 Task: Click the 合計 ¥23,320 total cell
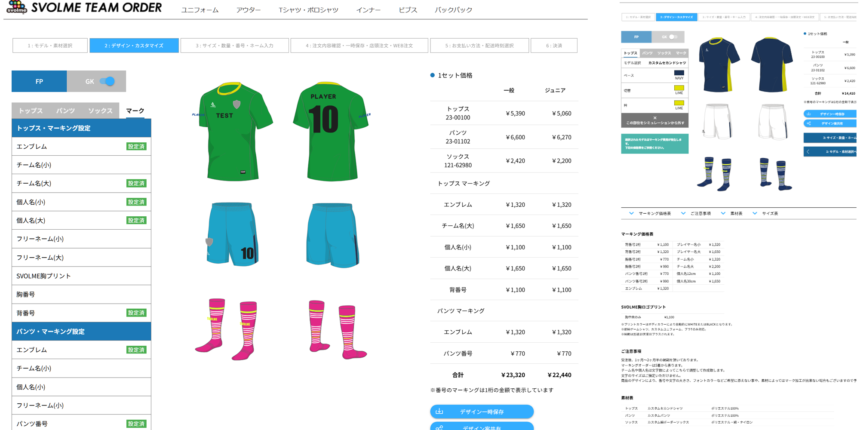click(x=513, y=375)
